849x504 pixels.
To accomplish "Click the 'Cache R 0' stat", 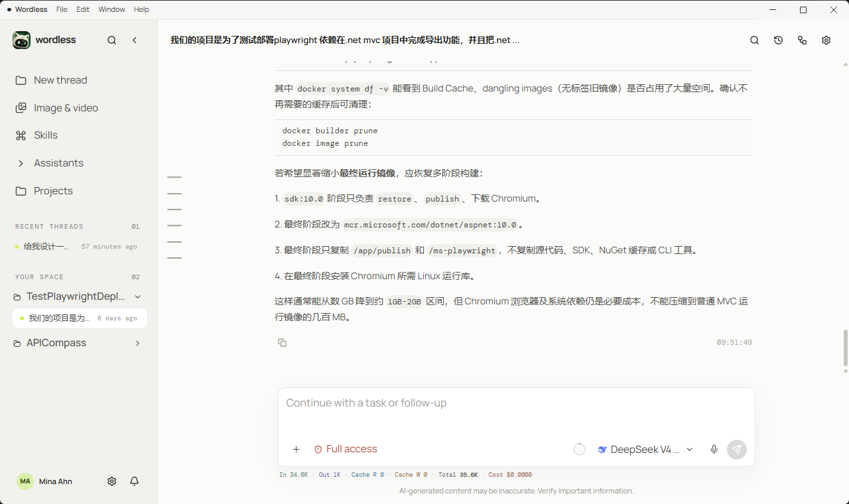I will [x=367, y=475].
